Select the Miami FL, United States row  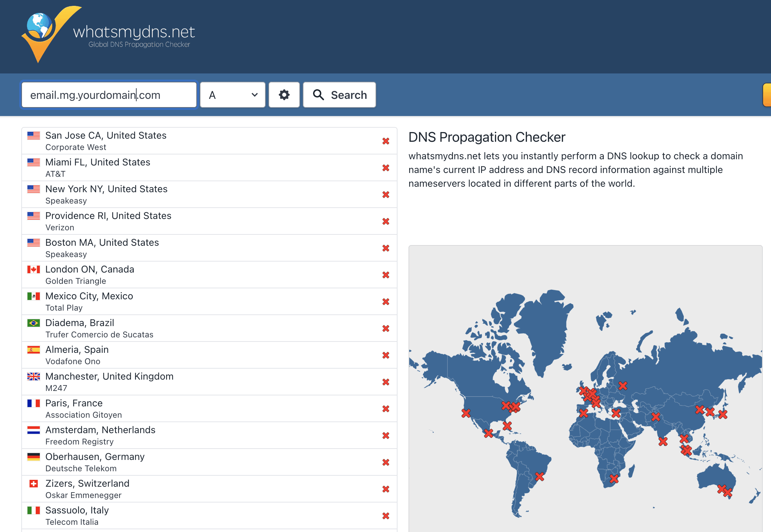209,167
